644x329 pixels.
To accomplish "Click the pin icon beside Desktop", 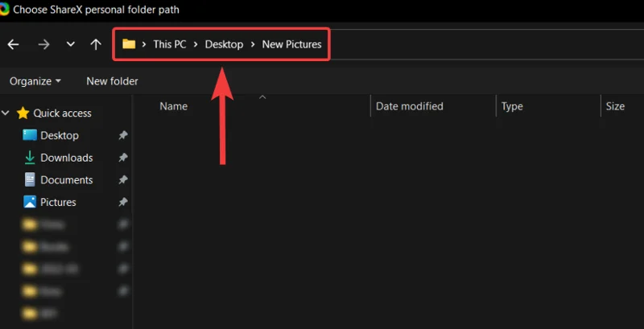I will 123,135.
